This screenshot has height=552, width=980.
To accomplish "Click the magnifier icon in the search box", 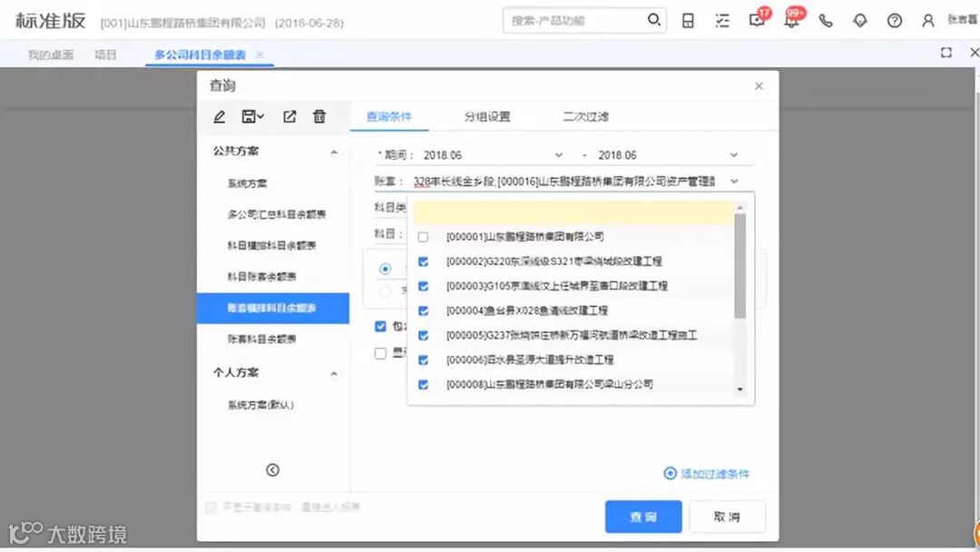I will 653,19.
